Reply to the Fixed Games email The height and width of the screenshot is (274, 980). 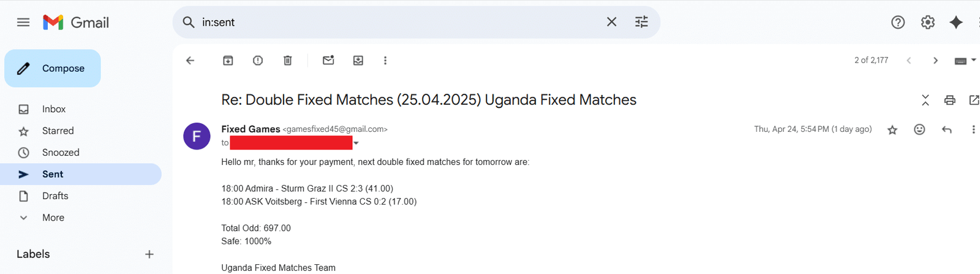(946, 129)
